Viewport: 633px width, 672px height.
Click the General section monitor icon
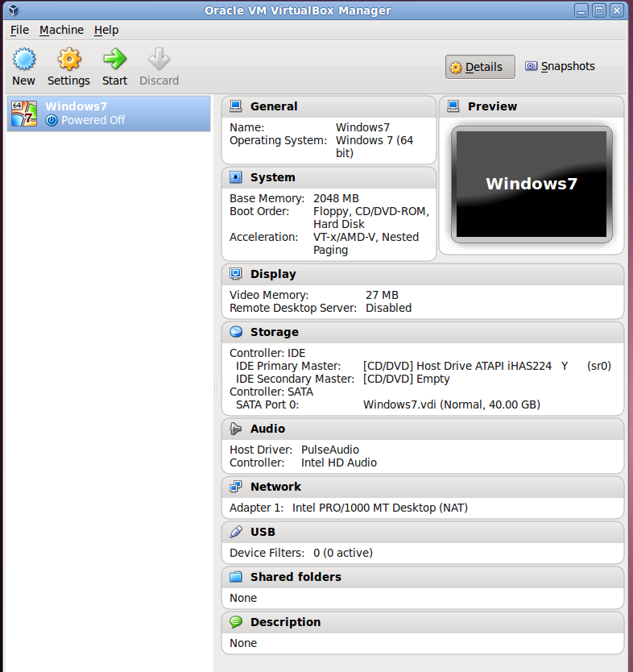(x=235, y=106)
